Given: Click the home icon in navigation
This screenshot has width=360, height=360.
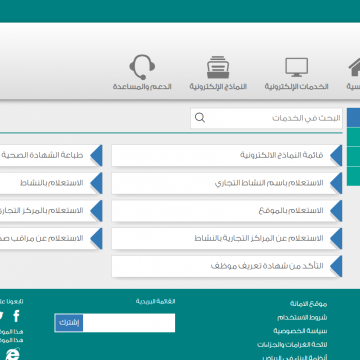Looking at the screenshot, I should click(x=354, y=68).
